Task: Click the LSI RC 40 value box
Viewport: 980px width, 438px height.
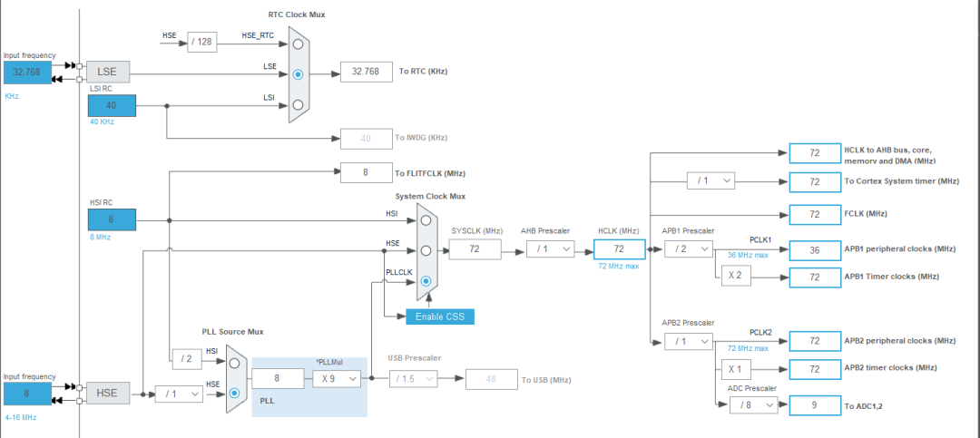Action: [x=112, y=105]
